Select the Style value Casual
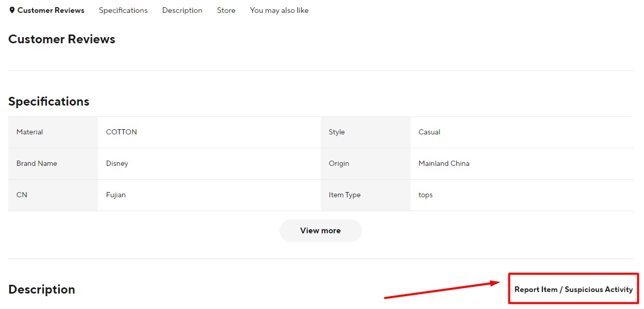 pyautogui.click(x=429, y=132)
